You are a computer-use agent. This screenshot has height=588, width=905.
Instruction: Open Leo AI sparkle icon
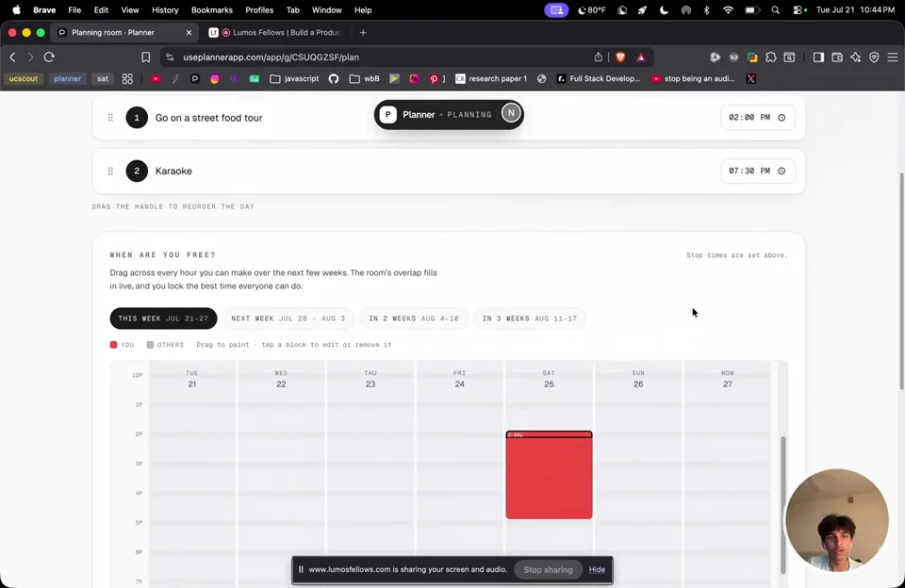point(855,57)
